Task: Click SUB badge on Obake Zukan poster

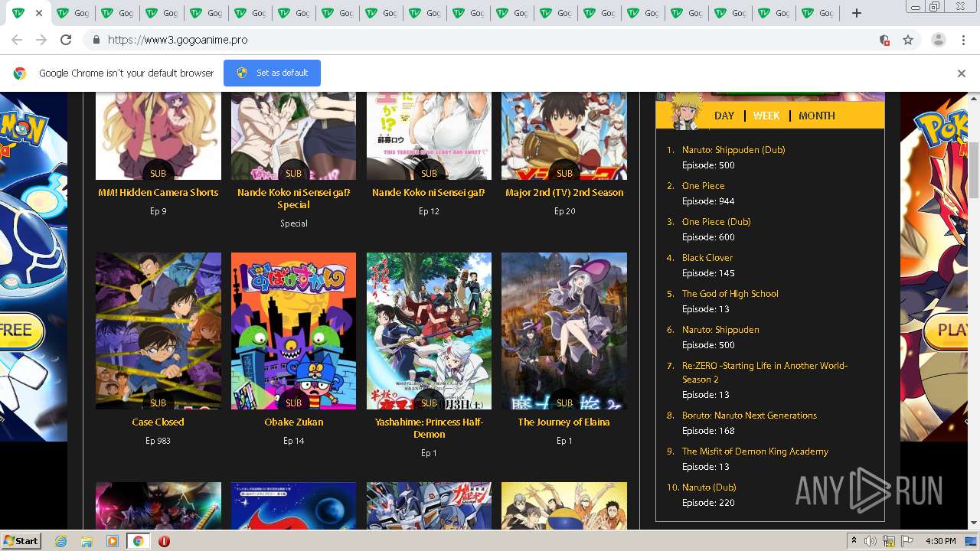Action: [x=293, y=403]
